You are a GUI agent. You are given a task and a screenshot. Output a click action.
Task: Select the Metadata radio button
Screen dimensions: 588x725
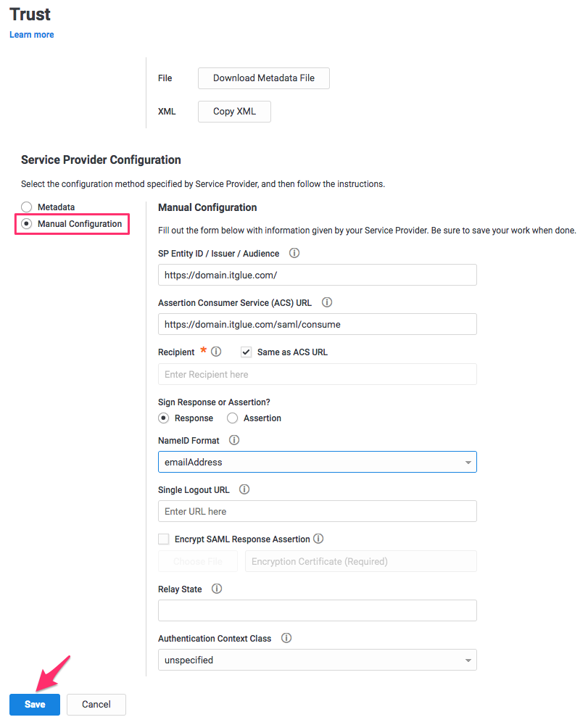click(x=27, y=207)
